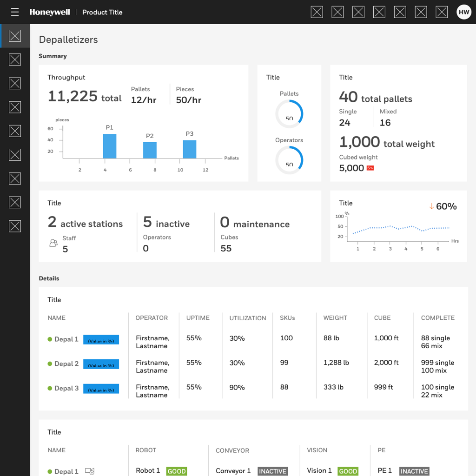Viewport: 476px width, 476px height.
Task: Click the green status dot of Depal 2
Action: pyautogui.click(x=50, y=364)
